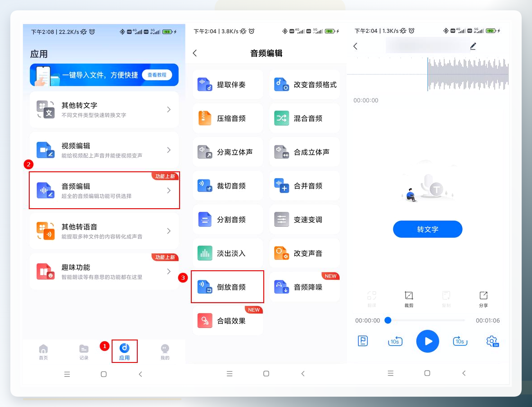Open 合唱效果 chorus effect tool
The image size is (532, 407).
point(228,321)
